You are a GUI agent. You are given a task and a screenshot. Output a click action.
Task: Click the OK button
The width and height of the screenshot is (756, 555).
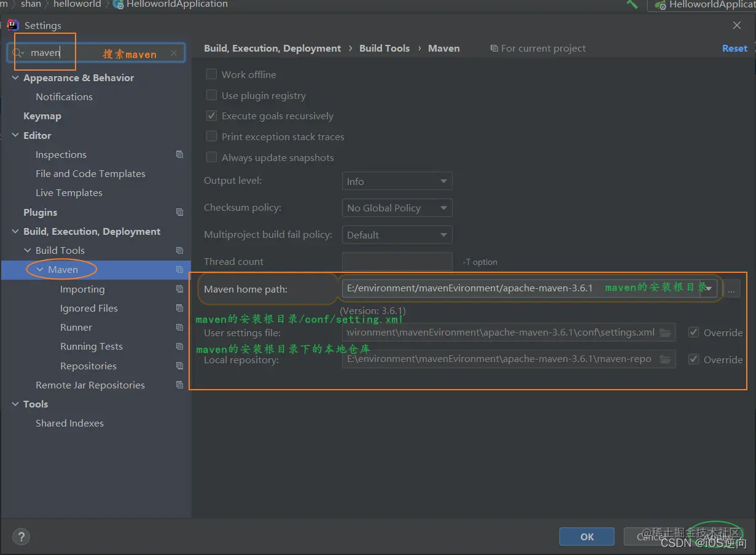point(586,537)
